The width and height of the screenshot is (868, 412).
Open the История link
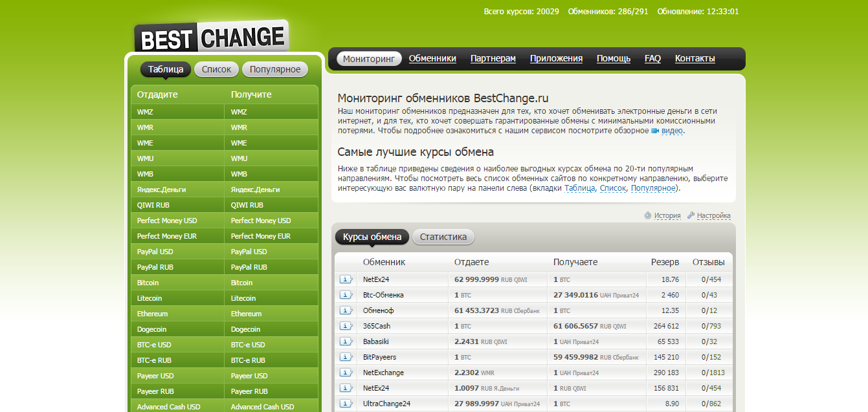667,215
